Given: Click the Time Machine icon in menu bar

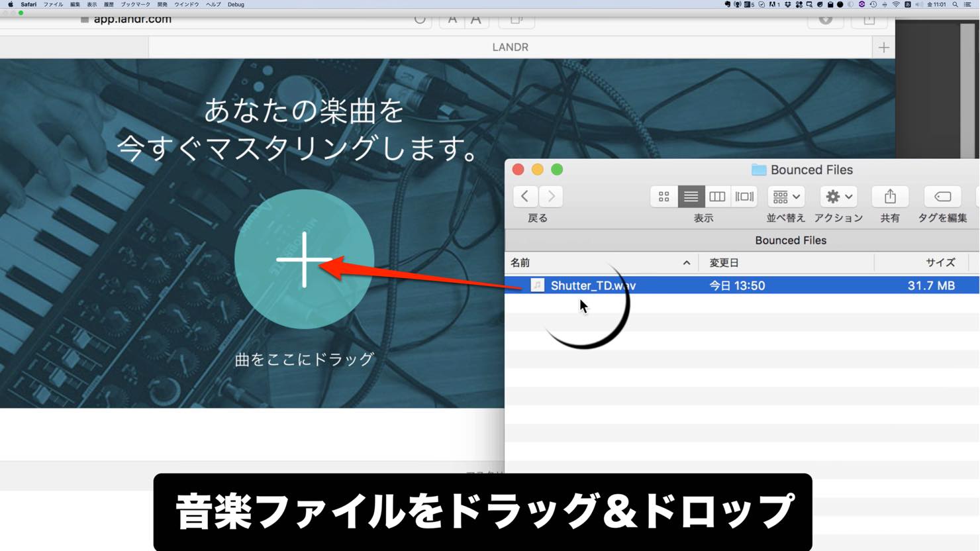Looking at the screenshot, I should (x=873, y=4).
